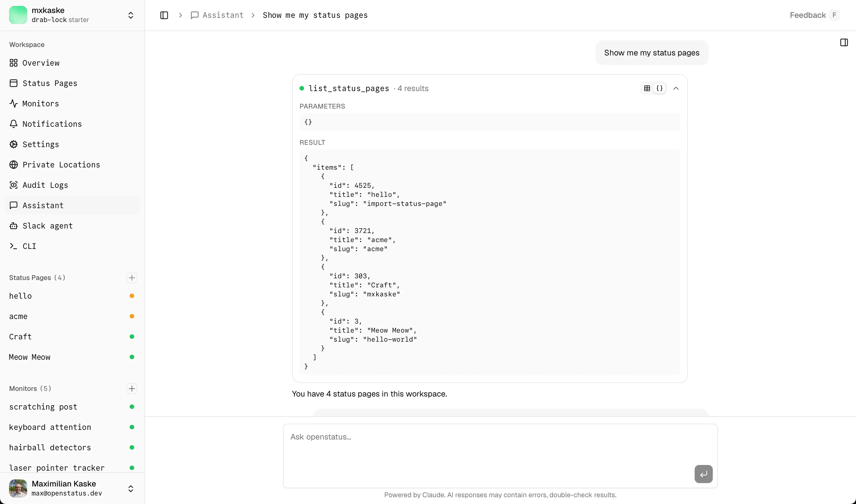
Task: Click the Assistant chat bubble icon in sidebar
Action: [x=14, y=205]
